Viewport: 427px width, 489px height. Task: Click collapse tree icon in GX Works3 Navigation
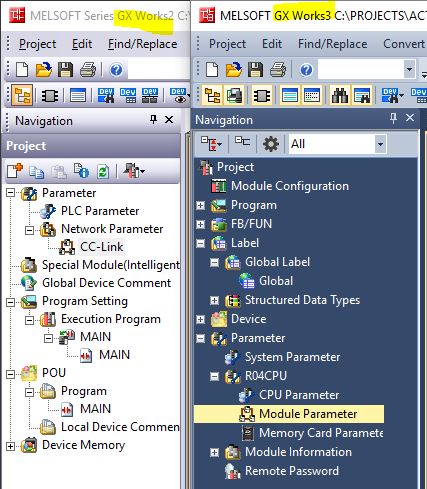(242, 142)
